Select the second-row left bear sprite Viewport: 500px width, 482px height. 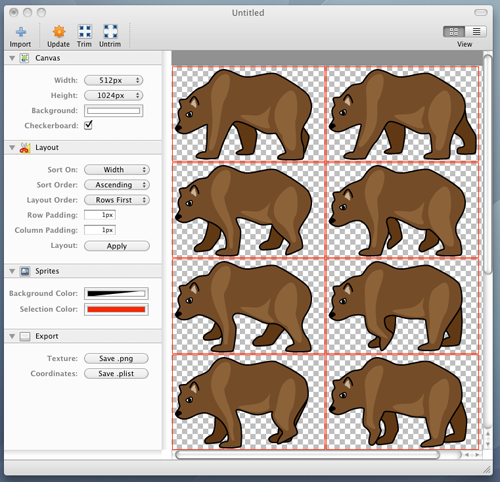(x=248, y=210)
